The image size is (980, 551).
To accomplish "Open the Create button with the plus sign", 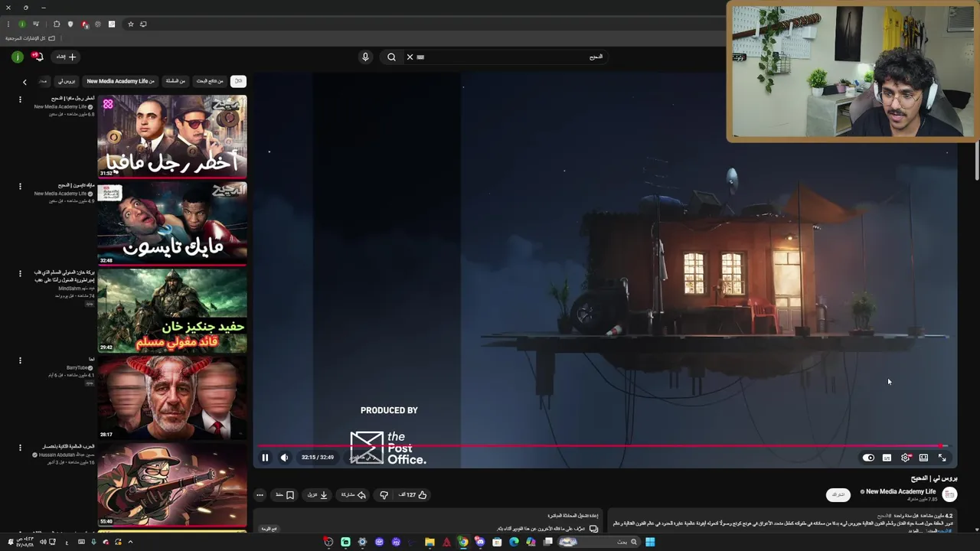I will (x=67, y=57).
